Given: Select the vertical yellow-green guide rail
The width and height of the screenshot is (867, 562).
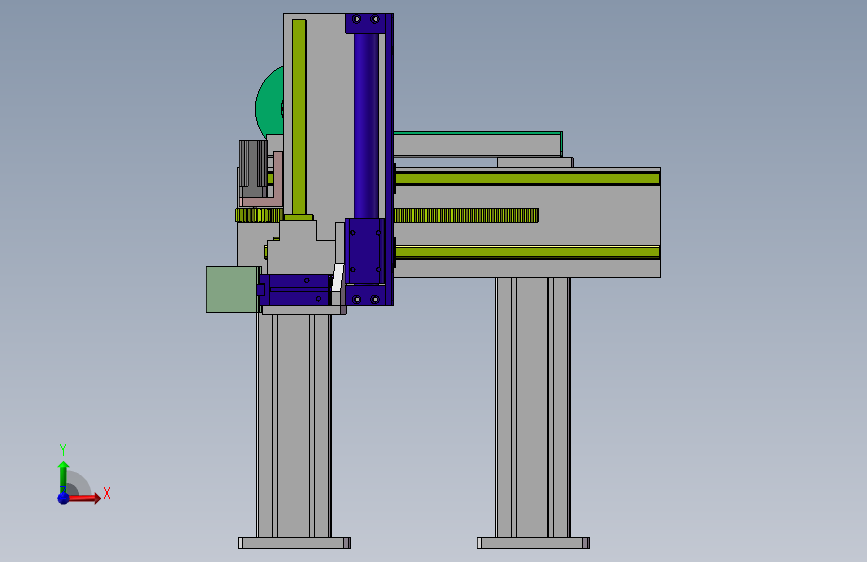Looking at the screenshot, I should (x=299, y=117).
